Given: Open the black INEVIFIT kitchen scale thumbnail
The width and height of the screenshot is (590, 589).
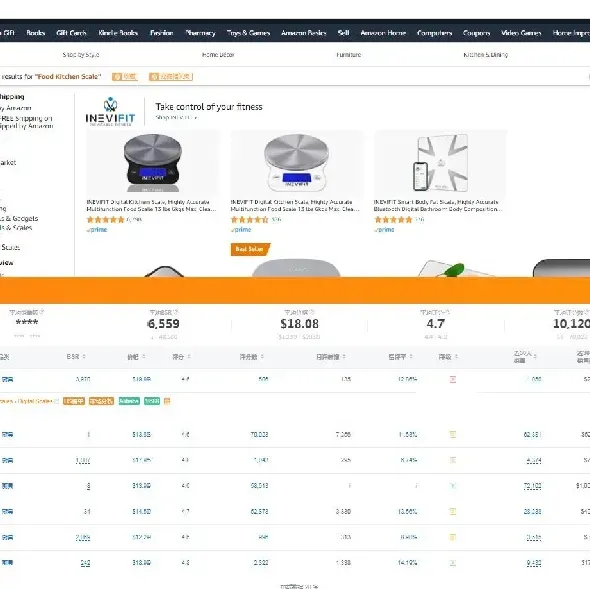Looking at the screenshot, I should coord(153,163).
